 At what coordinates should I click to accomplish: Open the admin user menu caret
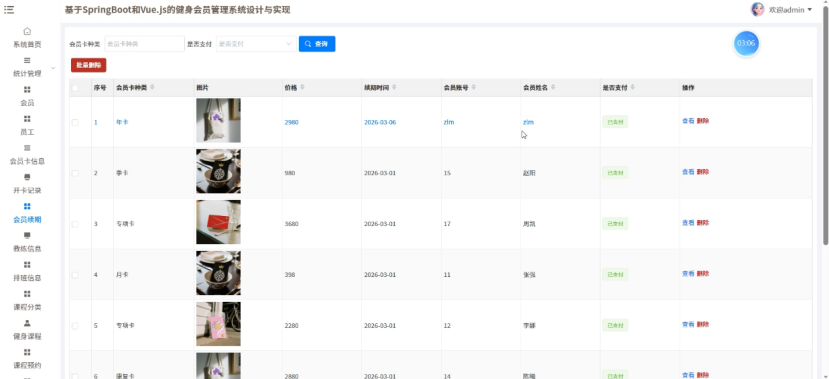[809, 10]
